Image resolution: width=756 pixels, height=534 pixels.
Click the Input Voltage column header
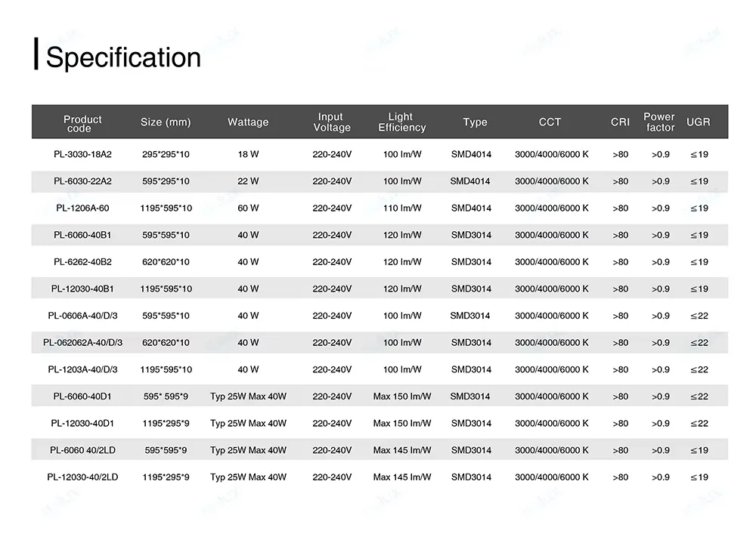pyautogui.click(x=331, y=122)
